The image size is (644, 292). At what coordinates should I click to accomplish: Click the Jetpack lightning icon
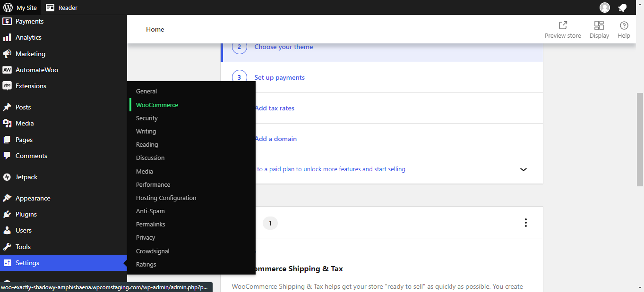[x=7, y=177]
